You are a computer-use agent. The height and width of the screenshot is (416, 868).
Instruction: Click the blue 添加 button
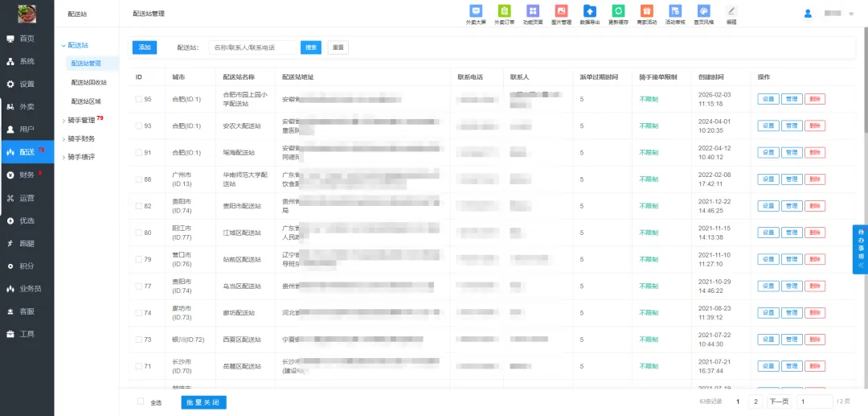coord(145,47)
